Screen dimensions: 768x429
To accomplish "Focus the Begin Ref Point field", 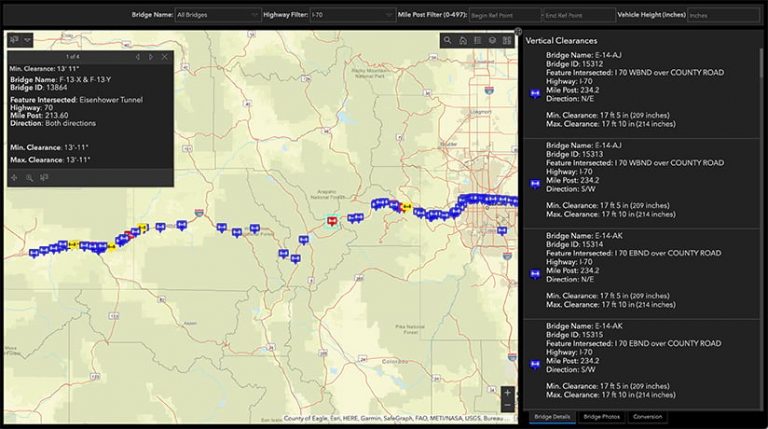I will point(504,15).
